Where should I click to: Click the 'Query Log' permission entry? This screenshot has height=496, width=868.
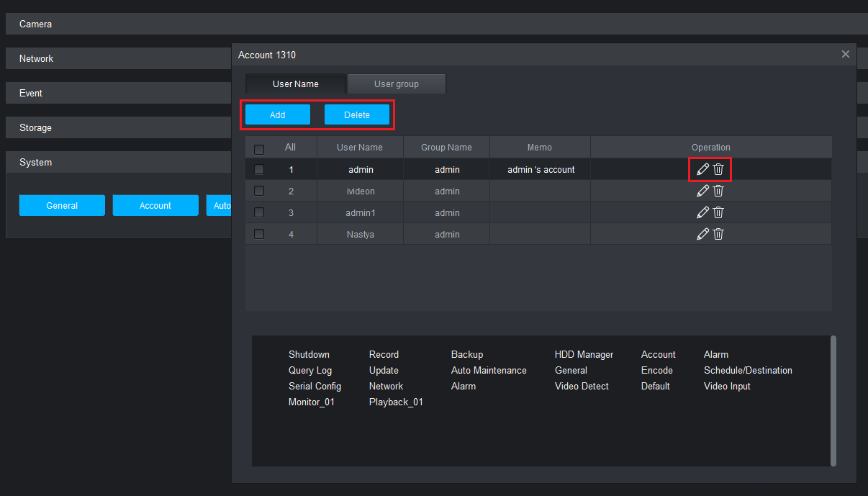pyautogui.click(x=310, y=370)
